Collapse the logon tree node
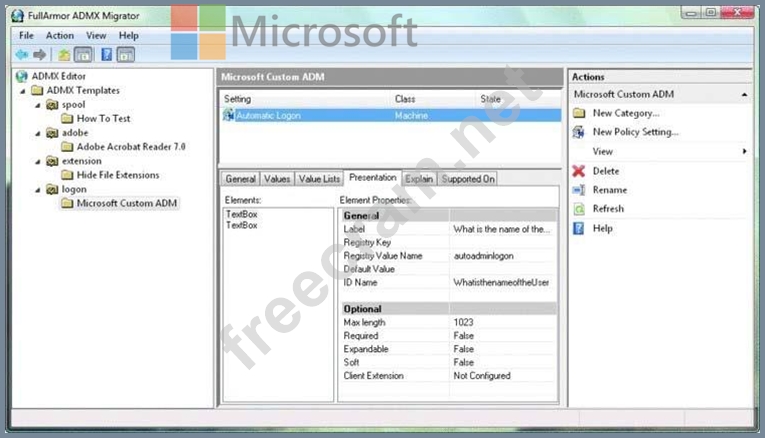765x438 pixels. click(x=38, y=190)
